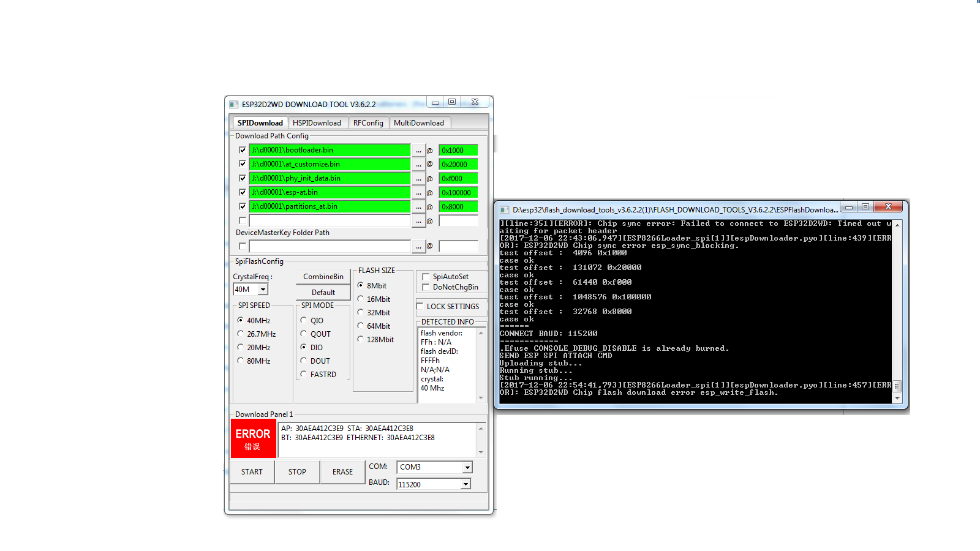Edit 0xf000 address field
Screen dimensions: 980x551
[458, 178]
